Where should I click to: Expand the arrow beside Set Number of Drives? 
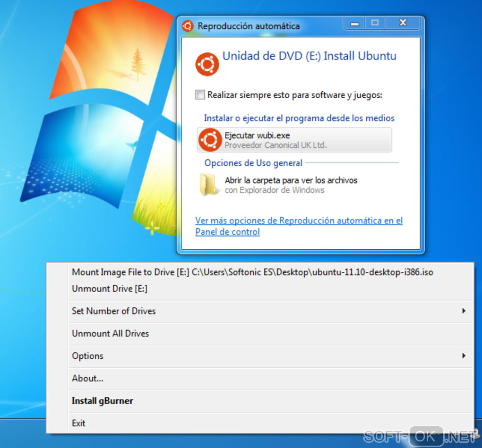pyautogui.click(x=464, y=311)
